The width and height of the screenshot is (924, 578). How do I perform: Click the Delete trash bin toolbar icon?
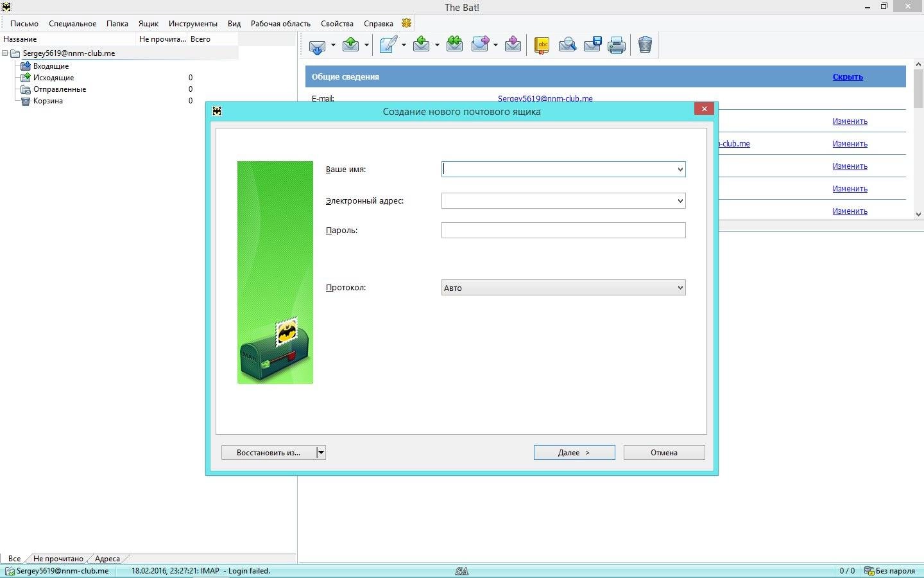click(646, 44)
